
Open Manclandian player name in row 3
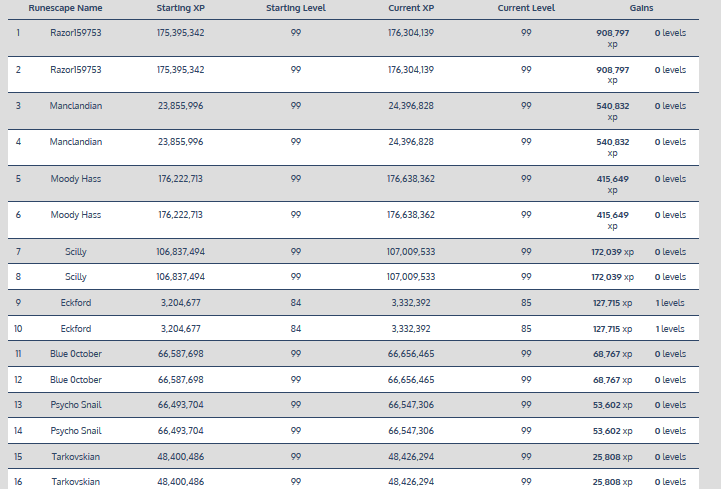coord(76,106)
